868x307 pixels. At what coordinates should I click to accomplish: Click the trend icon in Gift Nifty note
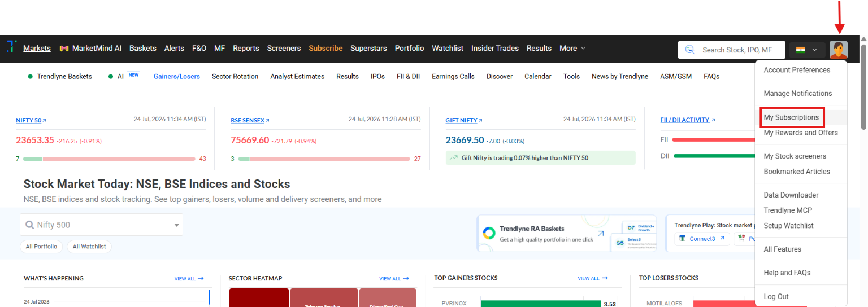coord(453,158)
